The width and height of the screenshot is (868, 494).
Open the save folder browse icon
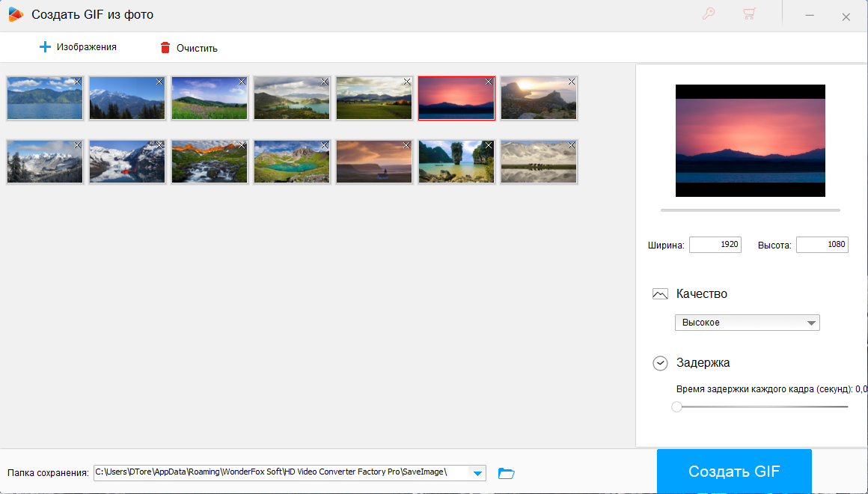(507, 473)
